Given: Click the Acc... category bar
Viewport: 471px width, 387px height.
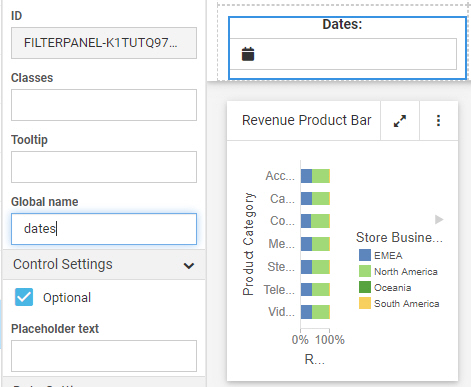Looking at the screenshot, I should coord(315,176).
